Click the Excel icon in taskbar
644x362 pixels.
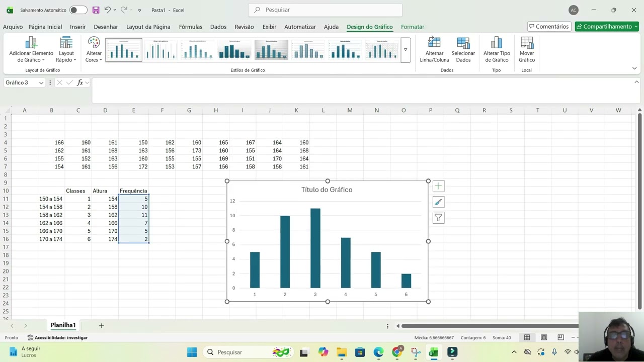point(433,352)
